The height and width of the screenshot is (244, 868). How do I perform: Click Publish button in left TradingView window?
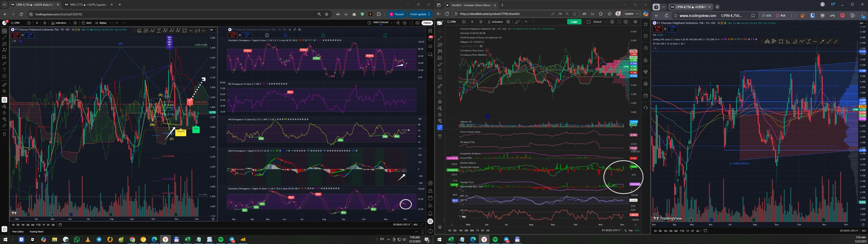pos(427,23)
